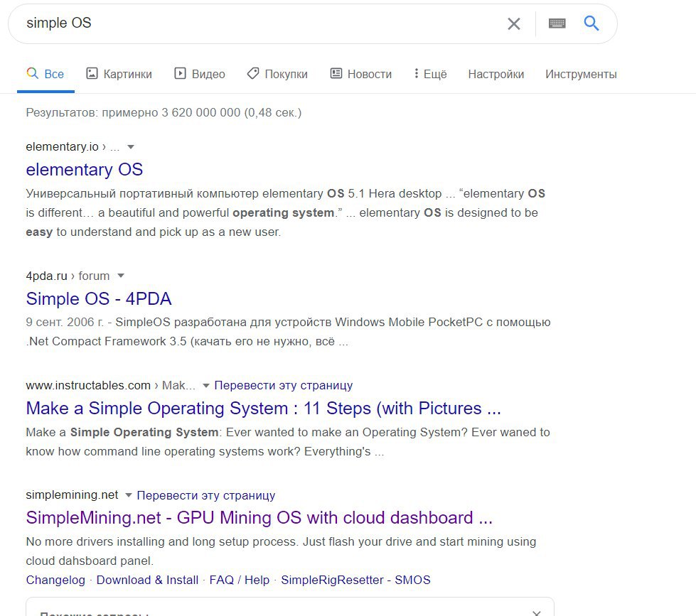The width and height of the screenshot is (696, 616).
Task: Click the play icon next to Видео
Action: click(180, 73)
